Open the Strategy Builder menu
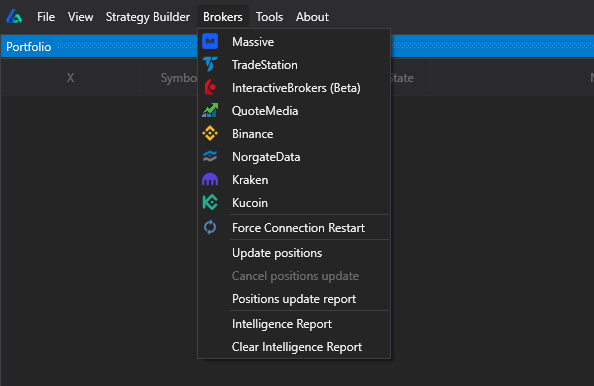594x386 pixels. click(x=148, y=17)
